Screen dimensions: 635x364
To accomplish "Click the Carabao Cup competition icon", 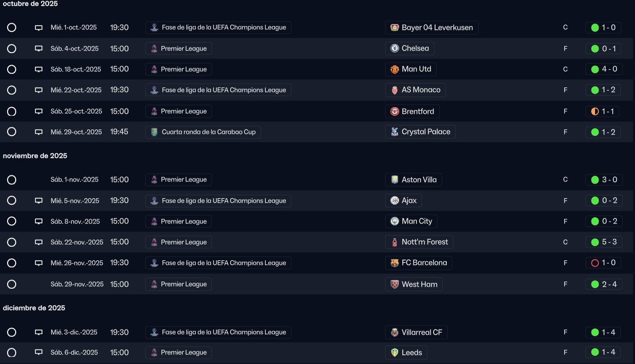I will click(x=154, y=132).
